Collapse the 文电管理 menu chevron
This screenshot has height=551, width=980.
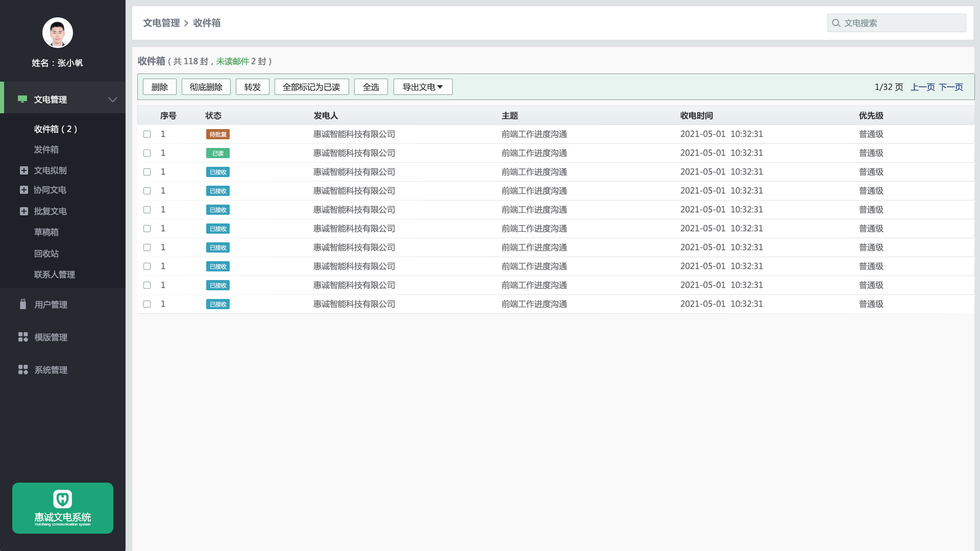click(113, 99)
